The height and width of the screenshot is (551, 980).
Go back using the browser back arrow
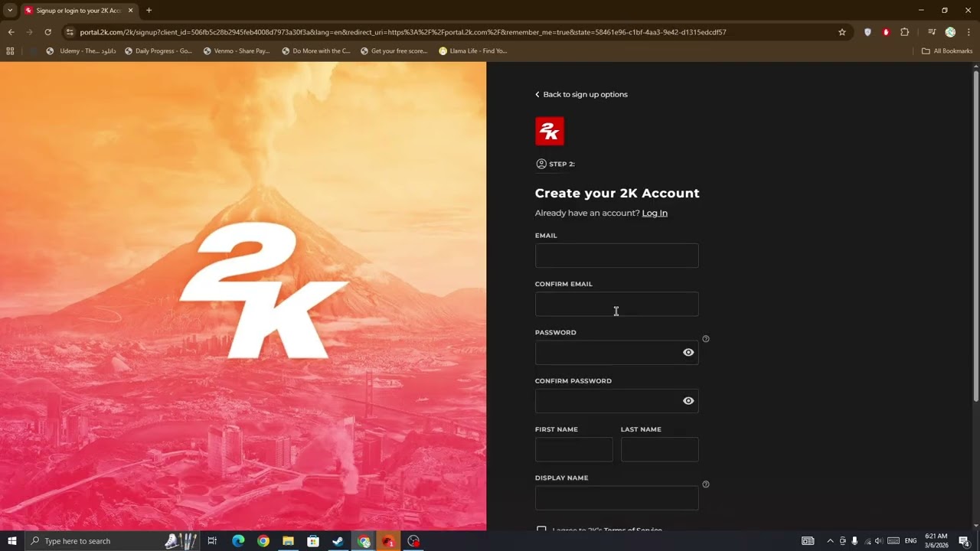(x=11, y=32)
